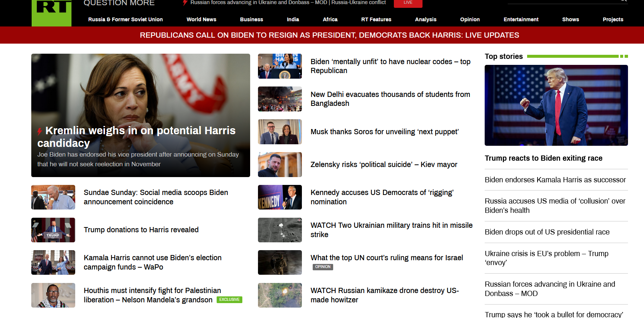Click the Zelensky thumbnail
The image size is (644, 318).
[280, 164]
